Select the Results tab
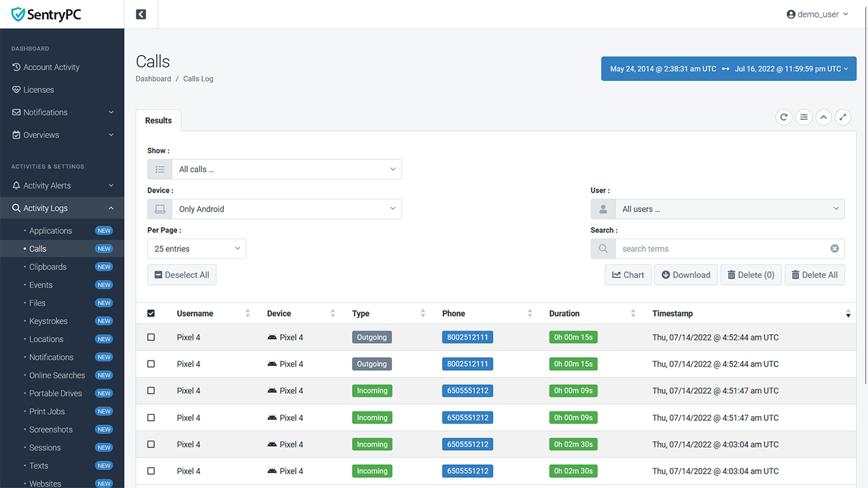Image resolution: width=868 pixels, height=488 pixels. click(x=159, y=120)
